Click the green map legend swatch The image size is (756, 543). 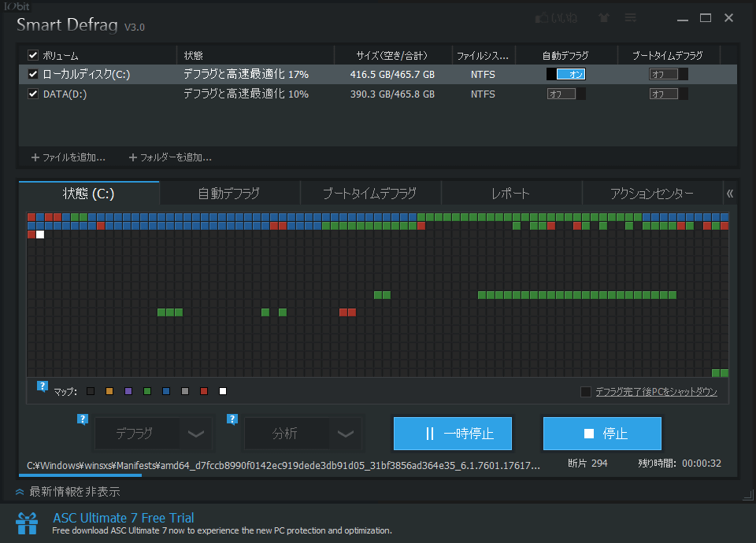coord(147,391)
